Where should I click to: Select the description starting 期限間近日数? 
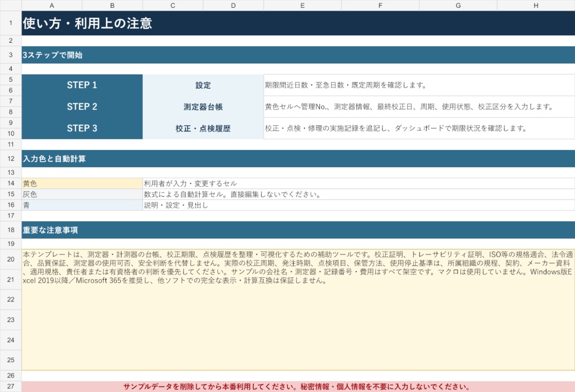click(419, 85)
